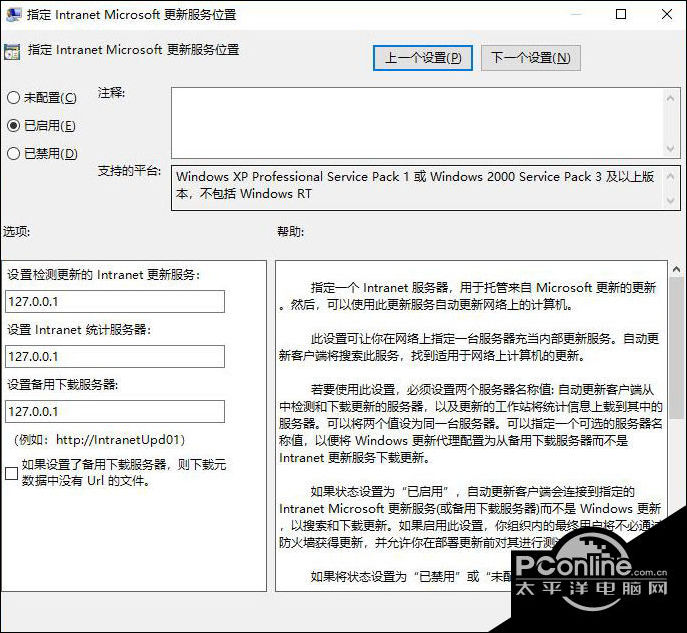Click the help paragraph starting 此设置可让你在网络上

(469, 347)
